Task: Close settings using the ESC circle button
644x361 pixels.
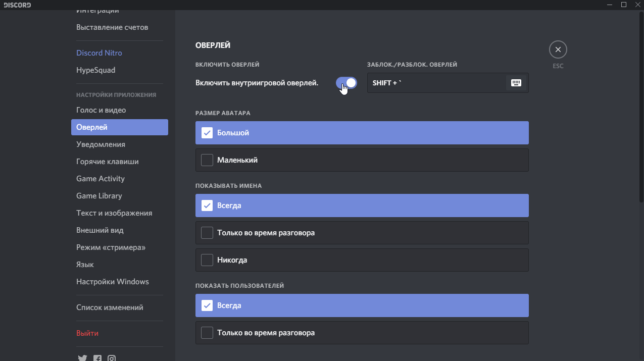Action: coord(558,49)
